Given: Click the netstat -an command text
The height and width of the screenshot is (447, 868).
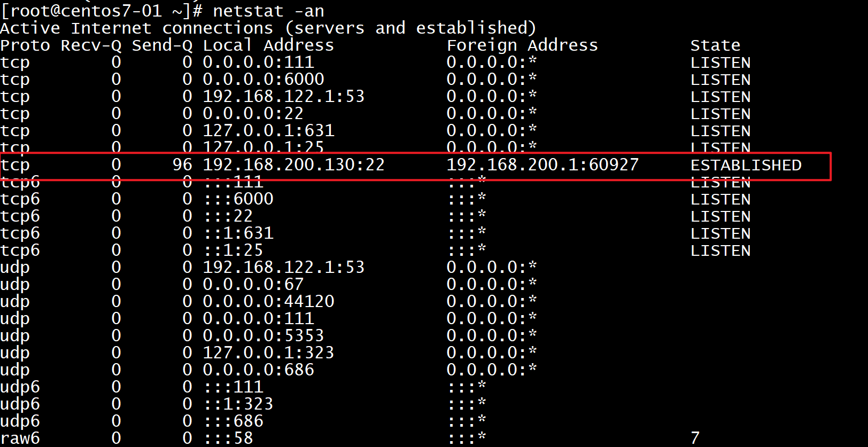Looking at the screenshot, I should click(268, 11).
